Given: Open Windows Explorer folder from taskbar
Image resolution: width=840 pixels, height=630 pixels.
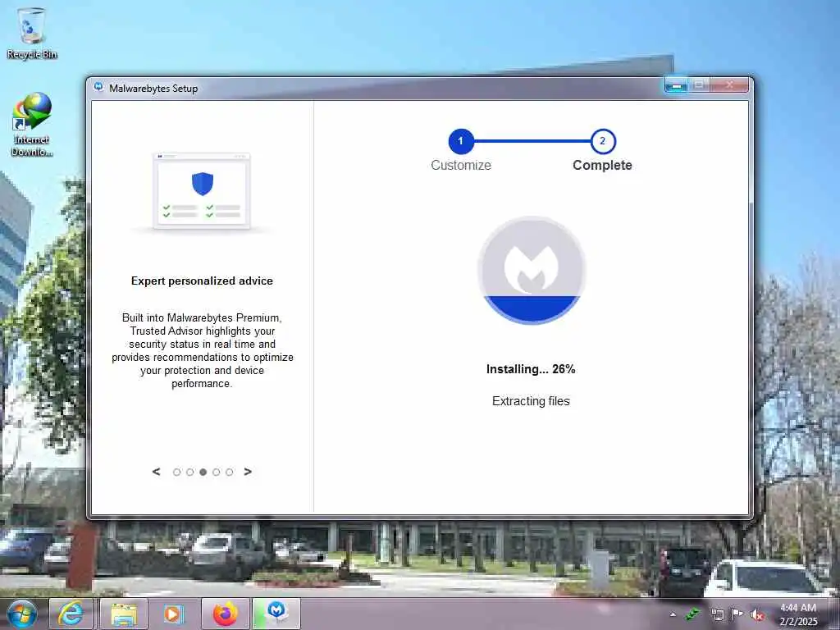Looking at the screenshot, I should (x=123, y=614).
